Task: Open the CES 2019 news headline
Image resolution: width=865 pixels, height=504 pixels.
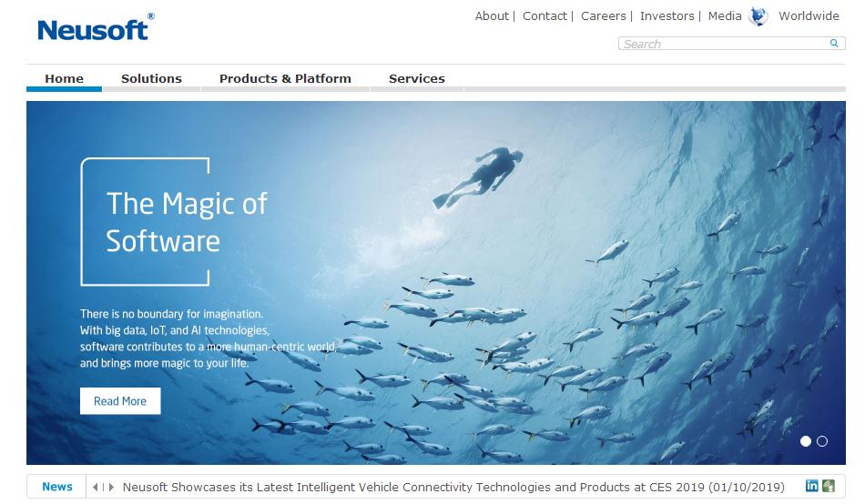Action: click(453, 487)
